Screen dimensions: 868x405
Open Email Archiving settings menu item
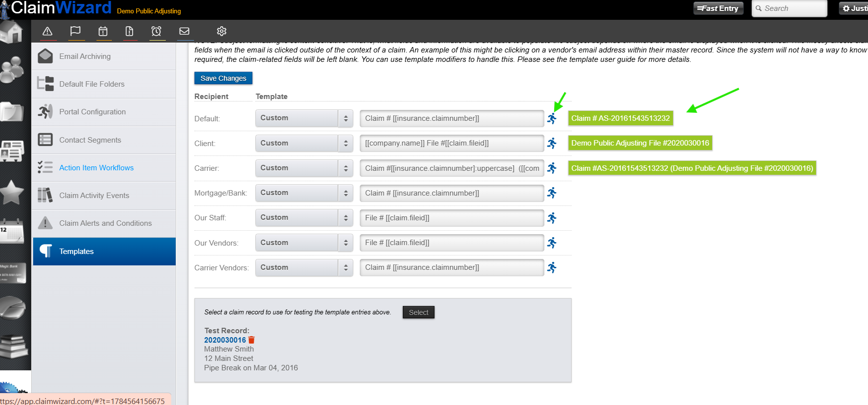104,56
